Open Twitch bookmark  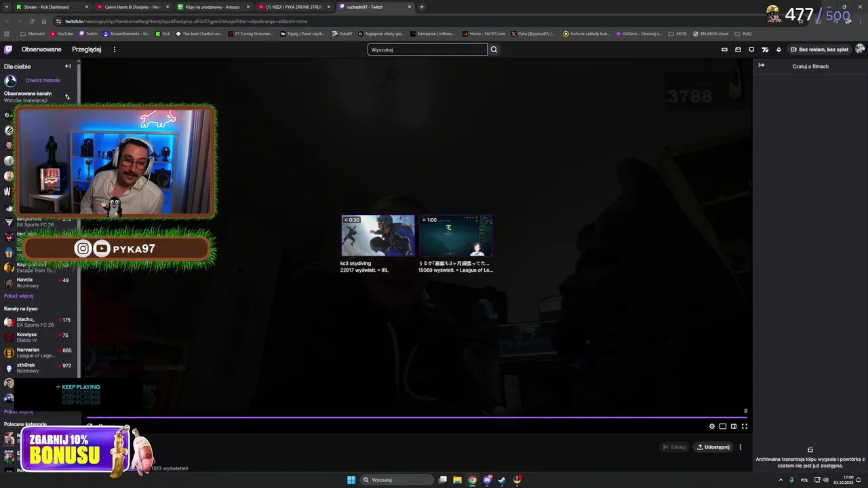(88, 33)
